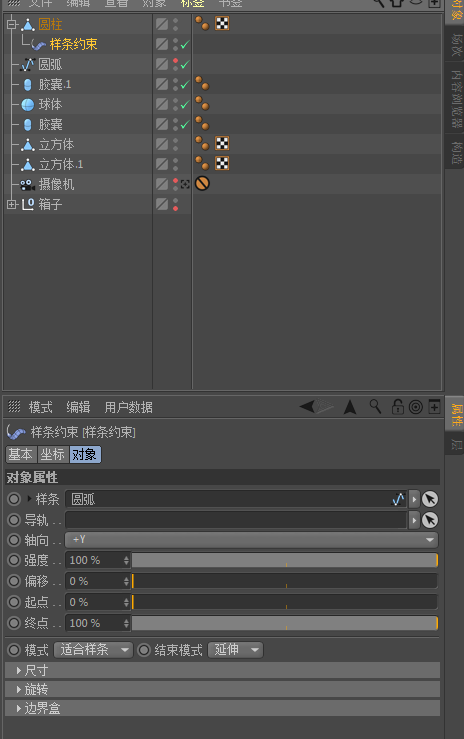464x739 pixels.
Task: Click the 结束模式 keyframe circle
Action: pos(144,650)
